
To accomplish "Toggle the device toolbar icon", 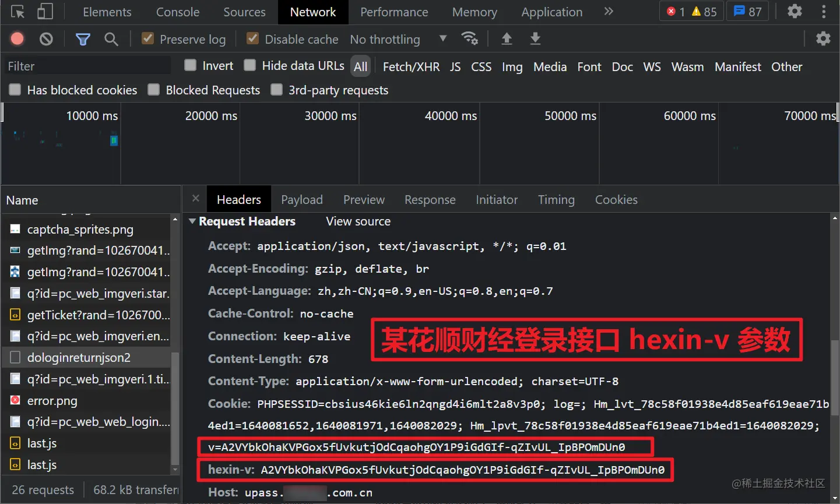I will [44, 12].
